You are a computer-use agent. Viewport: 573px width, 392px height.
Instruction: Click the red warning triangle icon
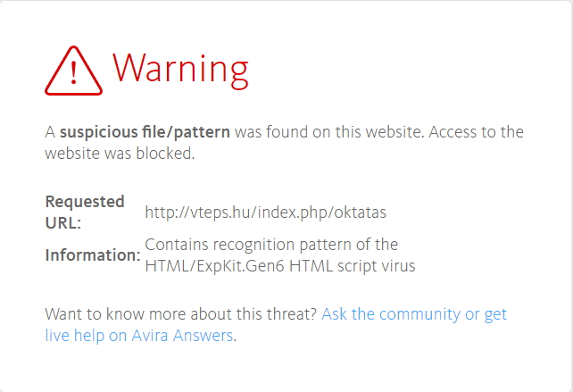coord(73,71)
